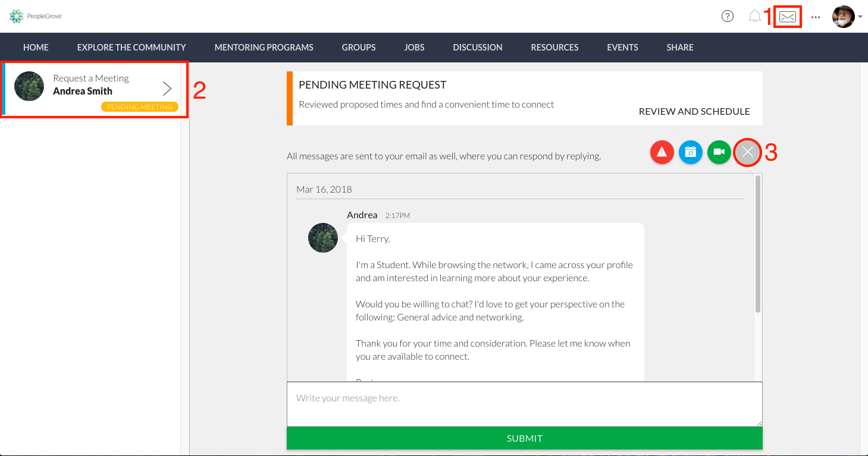The width and height of the screenshot is (868, 456).
Task: Click the conversation scrollbar thumb
Action: [x=758, y=244]
